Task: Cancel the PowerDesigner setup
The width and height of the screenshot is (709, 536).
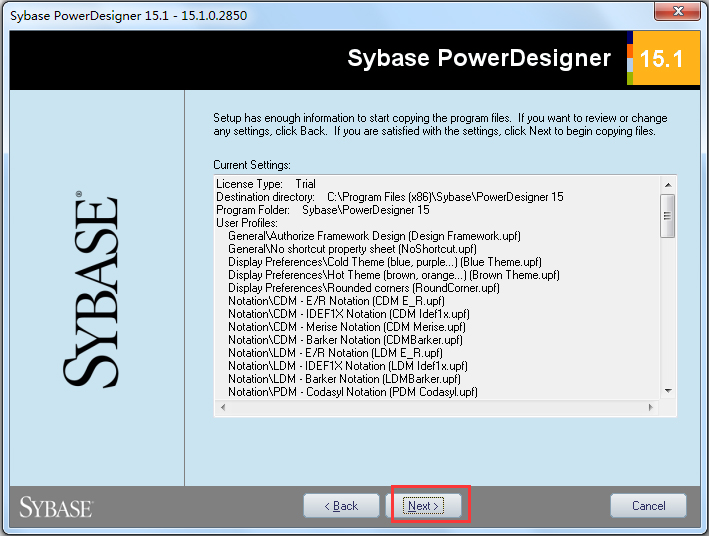Action: point(648,506)
